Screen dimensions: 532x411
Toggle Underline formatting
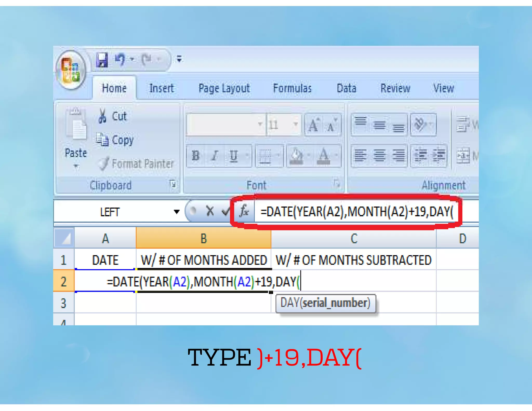tap(233, 156)
